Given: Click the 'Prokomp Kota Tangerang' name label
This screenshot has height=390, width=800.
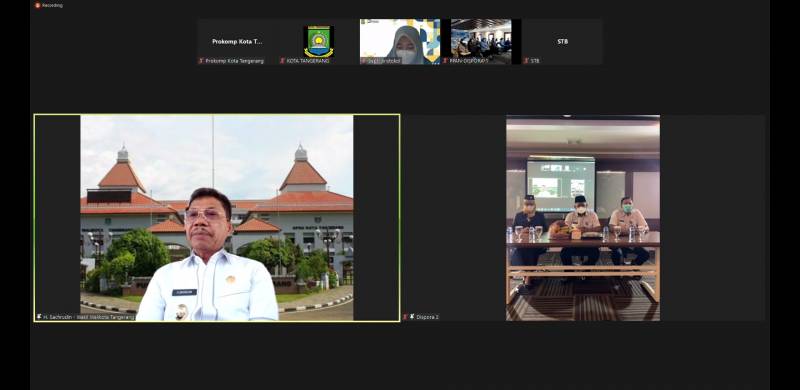Looking at the screenshot, I should pyautogui.click(x=235, y=61).
